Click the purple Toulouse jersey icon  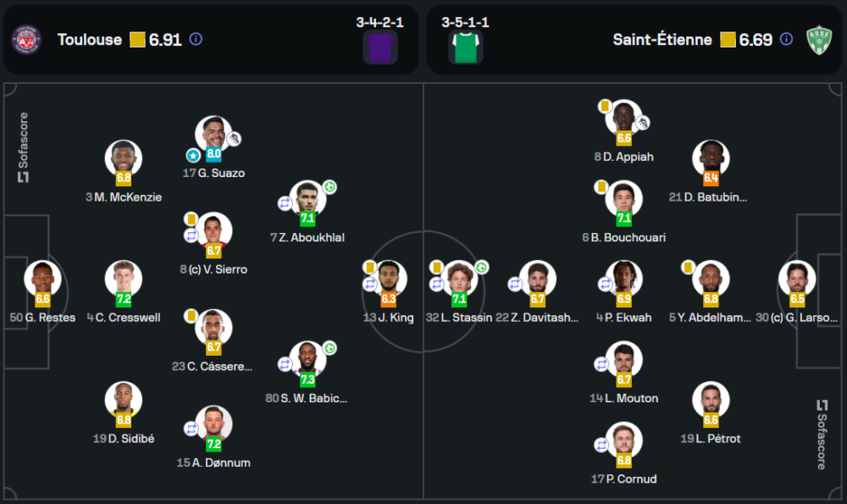point(380,47)
